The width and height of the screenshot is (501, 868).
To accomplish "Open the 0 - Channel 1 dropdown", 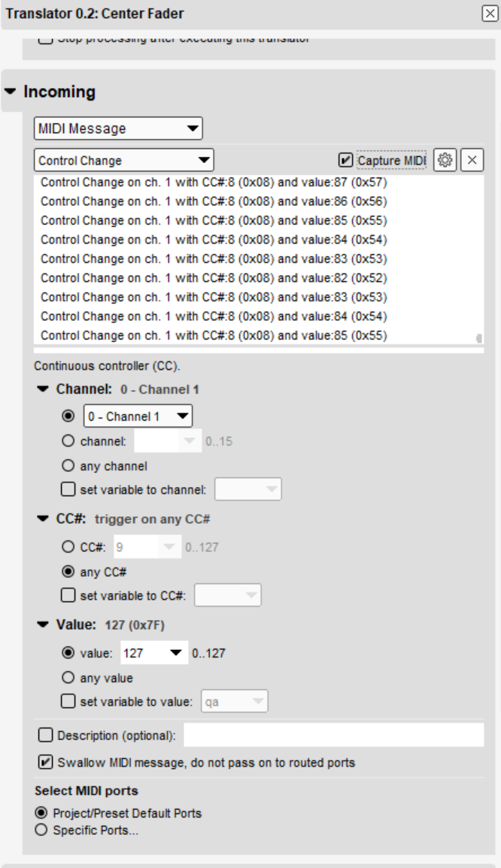I will click(138, 416).
